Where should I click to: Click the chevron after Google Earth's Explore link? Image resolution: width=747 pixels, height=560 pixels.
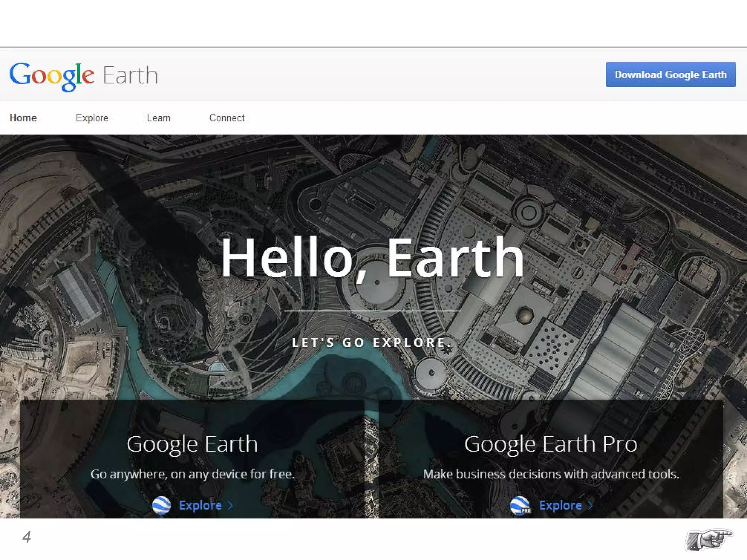[230, 505]
